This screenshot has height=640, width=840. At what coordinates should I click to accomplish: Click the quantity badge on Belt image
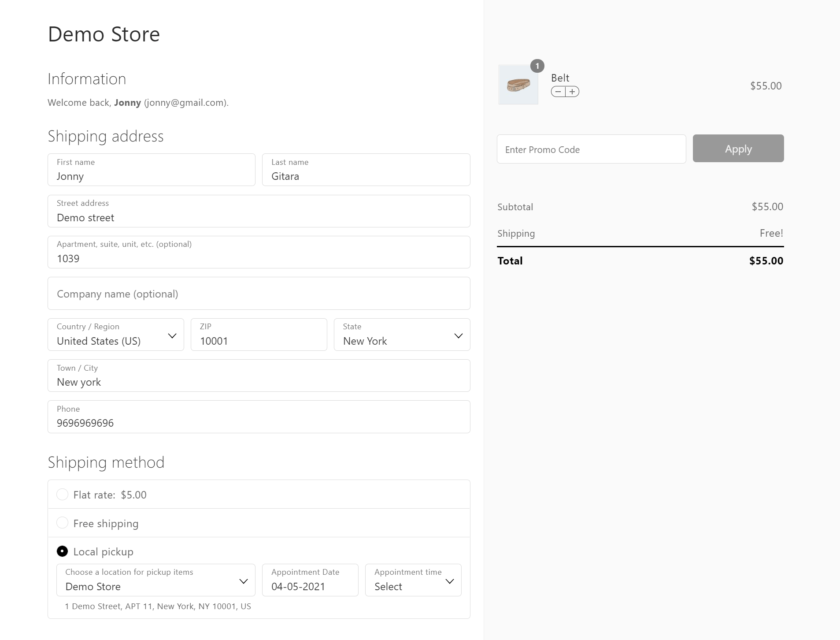(537, 66)
